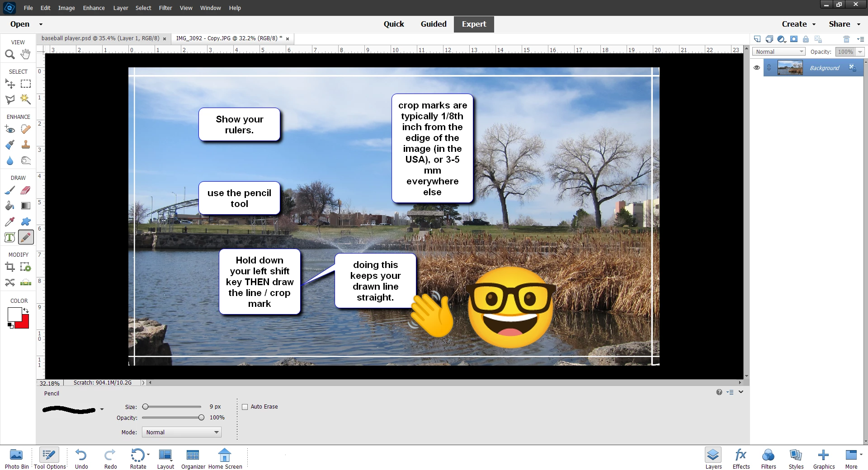Toggle the Tool Options panel
The height and width of the screenshot is (470, 868).
coord(49,458)
